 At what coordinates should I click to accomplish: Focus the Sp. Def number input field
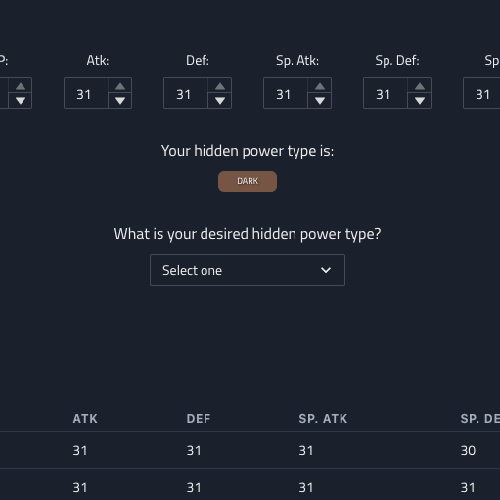coord(385,93)
